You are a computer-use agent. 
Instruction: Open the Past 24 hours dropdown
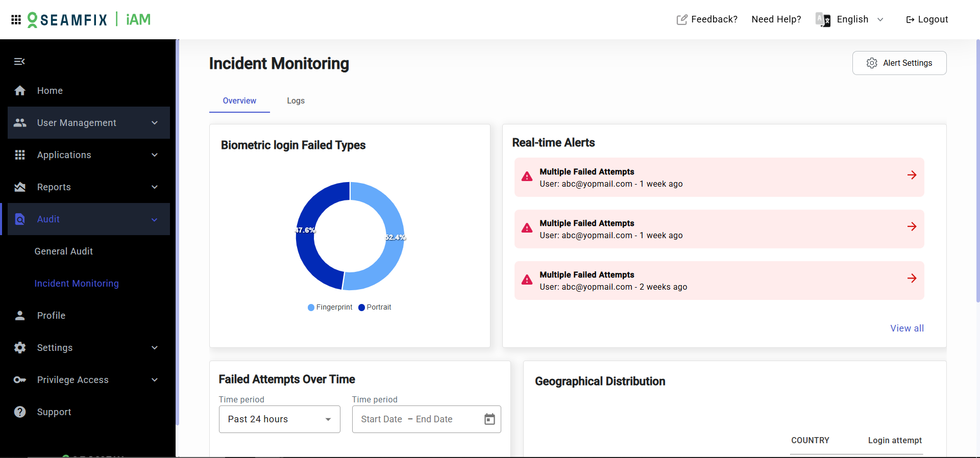[x=280, y=419]
